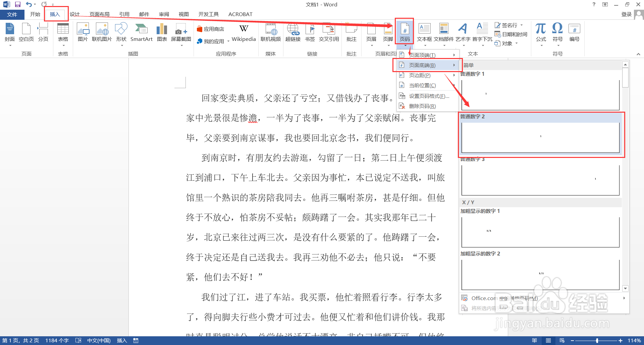Switch to the Home (开始) tab
The width and height of the screenshot is (644, 345).
click(x=35, y=14)
